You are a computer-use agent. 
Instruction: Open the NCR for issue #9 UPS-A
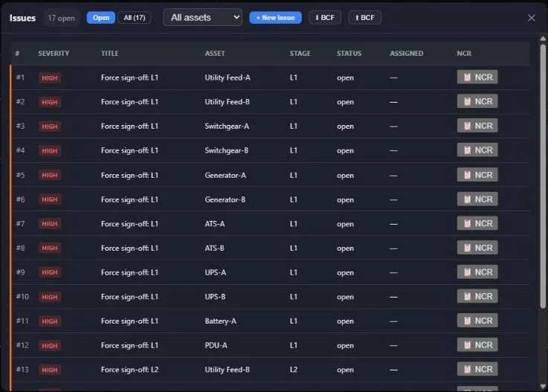click(477, 271)
